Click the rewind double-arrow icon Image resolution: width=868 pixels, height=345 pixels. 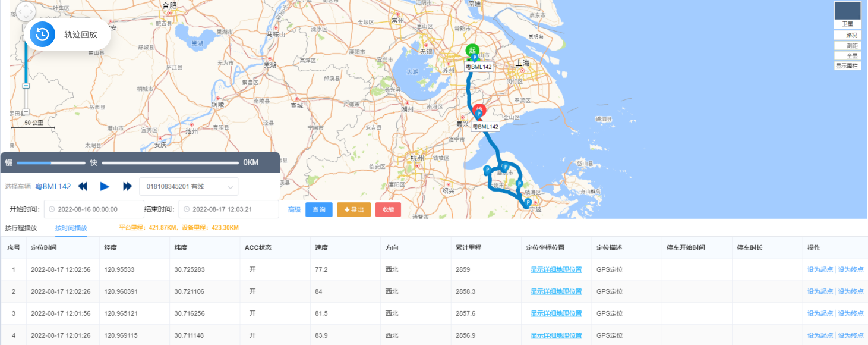(x=83, y=187)
